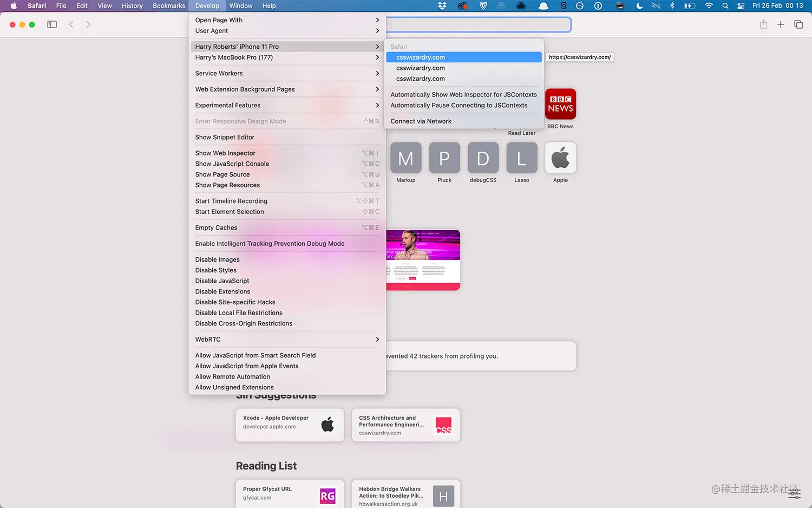812x508 pixels.
Task: Click the menu bar date and time
Action: (x=777, y=6)
